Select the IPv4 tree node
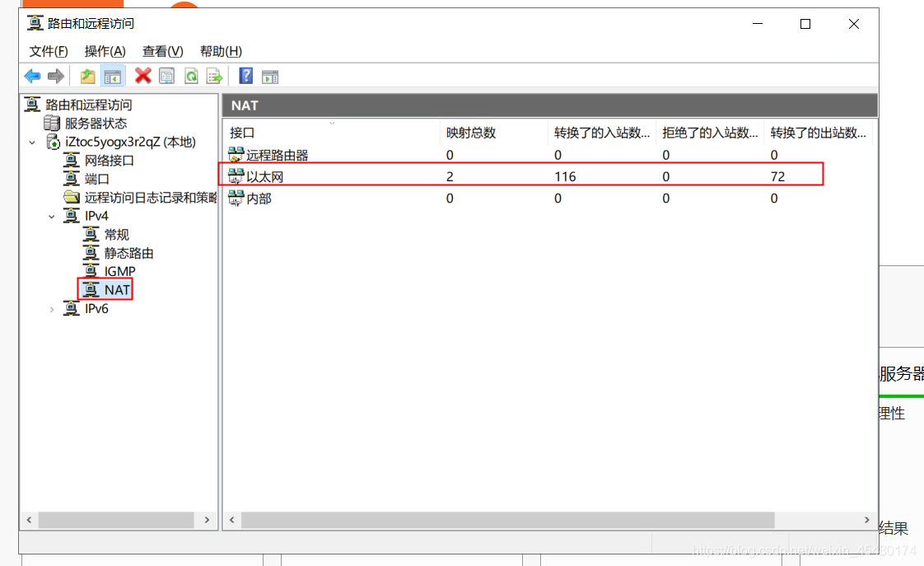The image size is (924, 566). [x=96, y=216]
